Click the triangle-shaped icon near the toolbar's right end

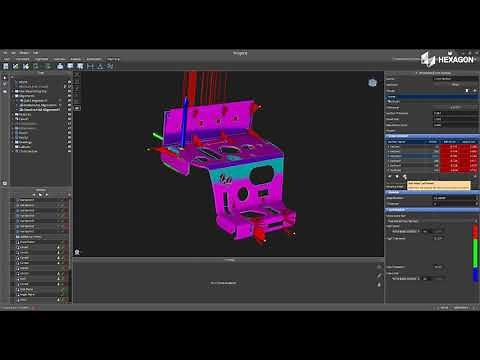coord(100,66)
